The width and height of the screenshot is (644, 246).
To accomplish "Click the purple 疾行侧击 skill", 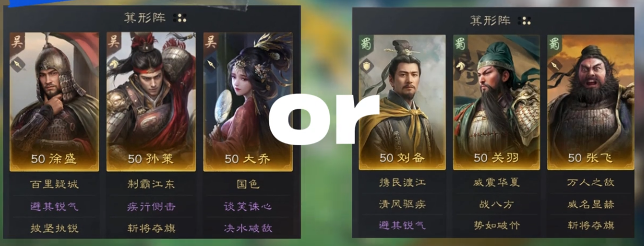I will (151, 206).
